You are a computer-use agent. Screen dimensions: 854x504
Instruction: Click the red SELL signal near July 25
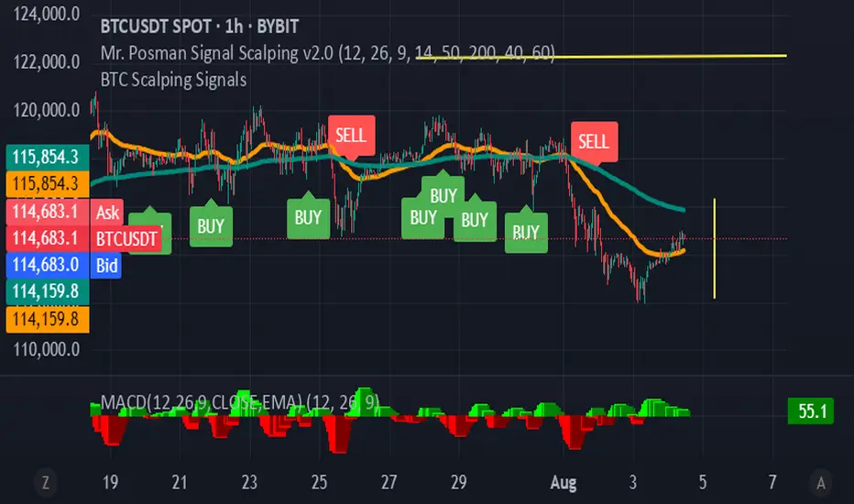351,135
